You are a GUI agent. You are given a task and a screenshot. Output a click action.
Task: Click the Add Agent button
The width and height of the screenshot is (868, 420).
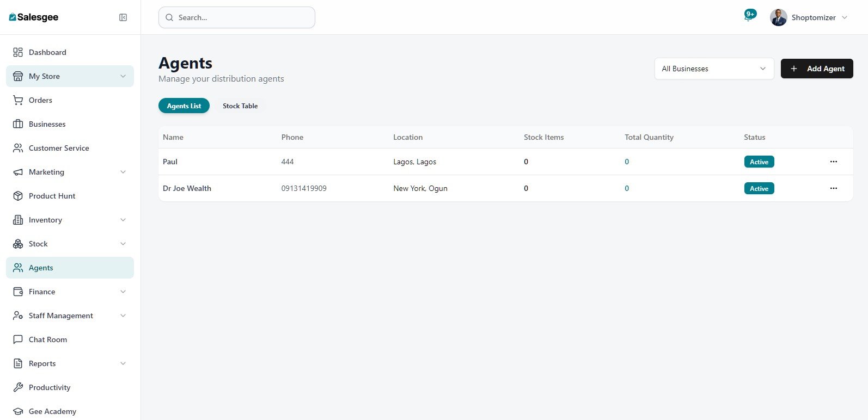(817, 69)
